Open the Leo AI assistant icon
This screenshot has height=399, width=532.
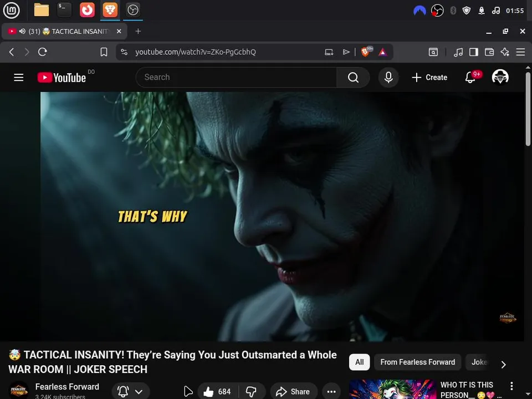(x=505, y=52)
